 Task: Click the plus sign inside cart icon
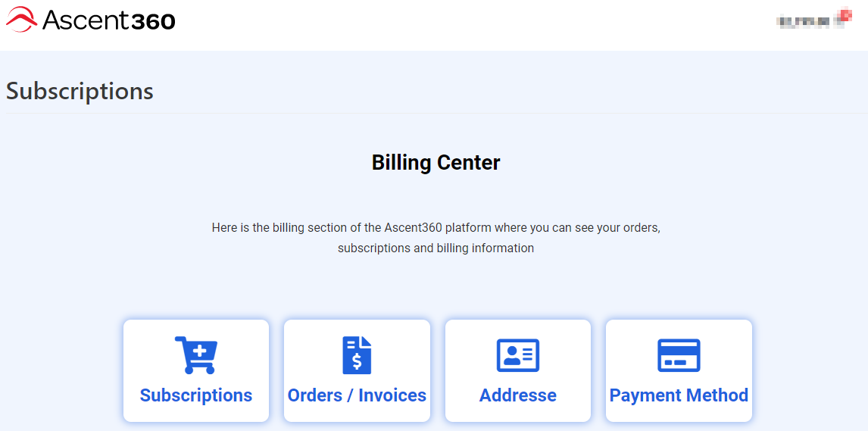pyautogui.click(x=199, y=350)
